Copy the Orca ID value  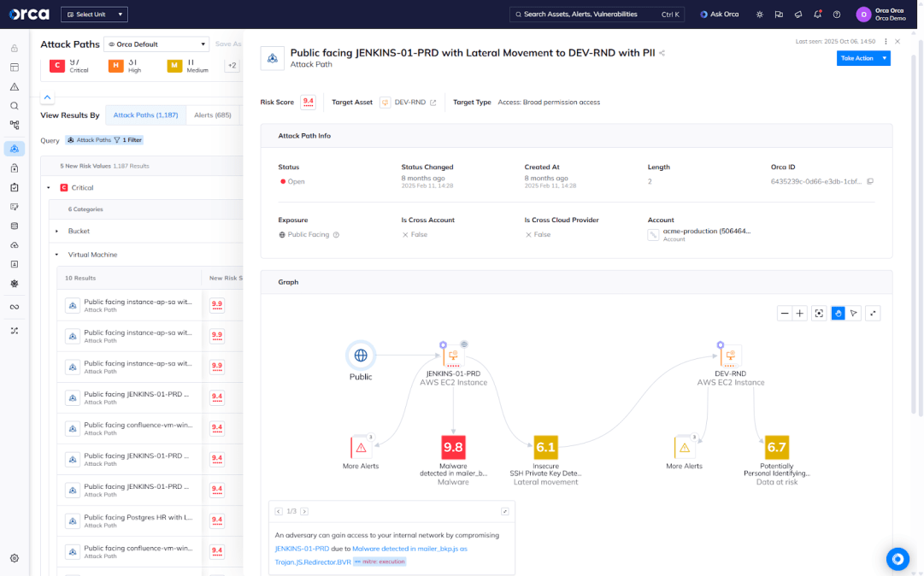[870, 181]
